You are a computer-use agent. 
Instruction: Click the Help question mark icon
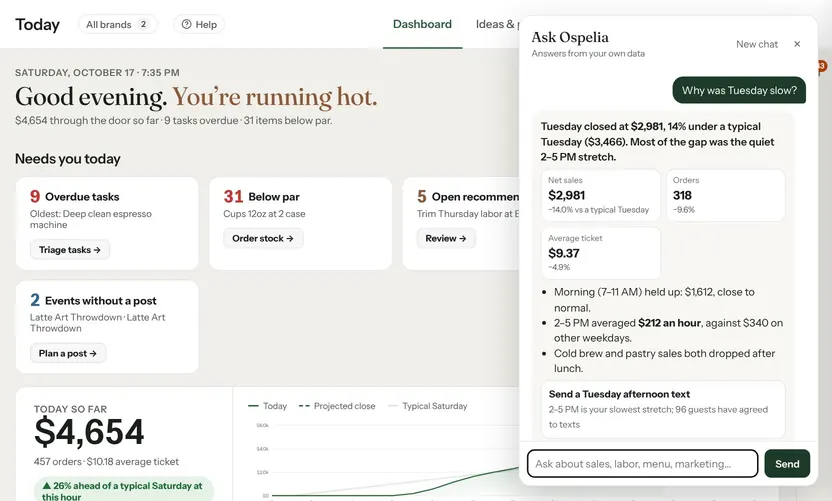tap(186, 24)
